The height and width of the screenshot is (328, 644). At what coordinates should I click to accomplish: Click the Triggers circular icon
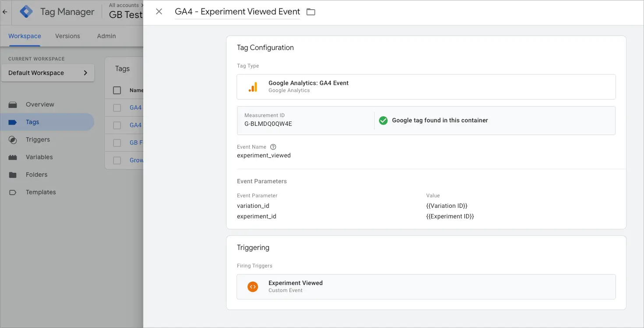point(13,140)
